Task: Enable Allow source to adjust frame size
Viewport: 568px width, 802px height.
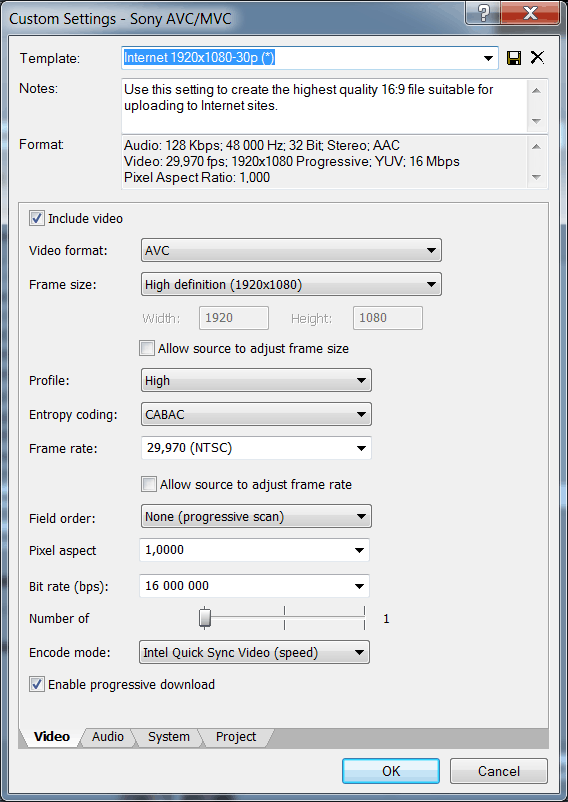Action: [x=147, y=348]
